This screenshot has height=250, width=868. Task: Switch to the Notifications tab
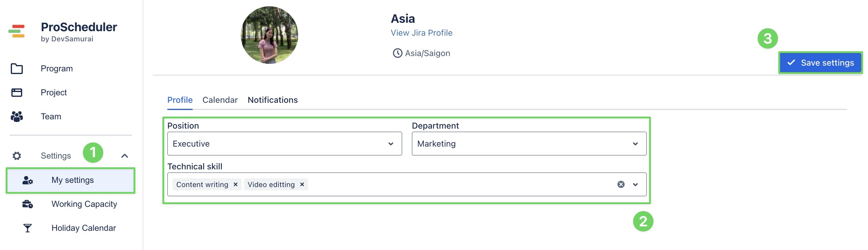(272, 100)
